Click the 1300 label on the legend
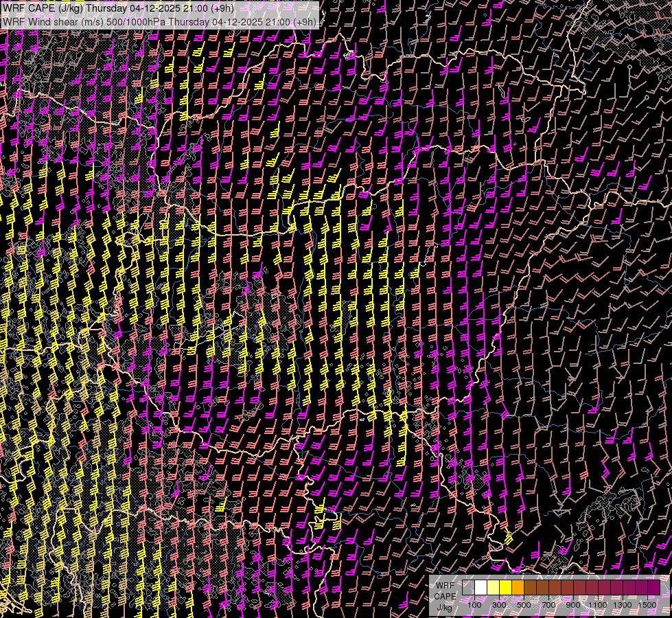Image resolution: width=672 pixels, height=618 pixels. pyautogui.click(x=623, y=605)
